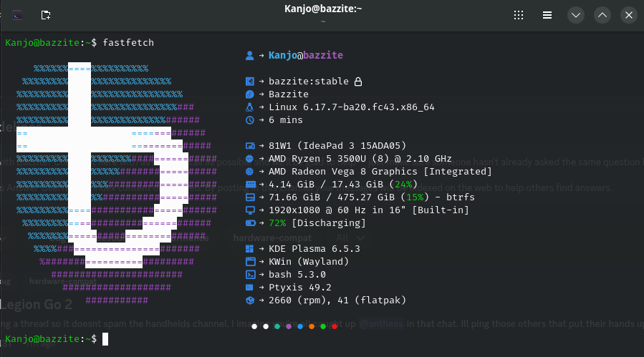Open a new terminal tab
Screen dimensions: 644x357
click(46, 15)
